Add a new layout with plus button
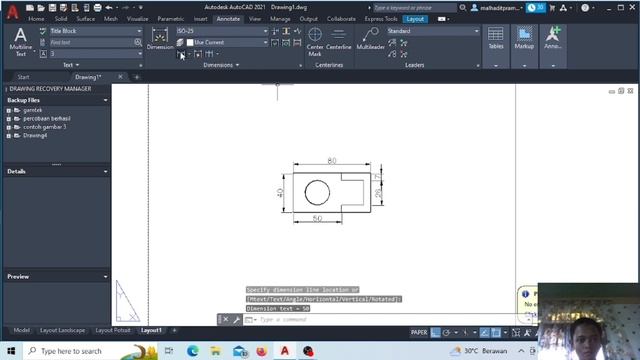The height and width of the screenshot is (360, 640). tap(174, 331)
